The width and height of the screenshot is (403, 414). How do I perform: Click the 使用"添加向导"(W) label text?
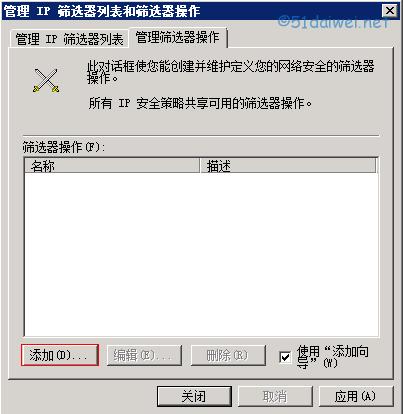(x=333, y=357)
